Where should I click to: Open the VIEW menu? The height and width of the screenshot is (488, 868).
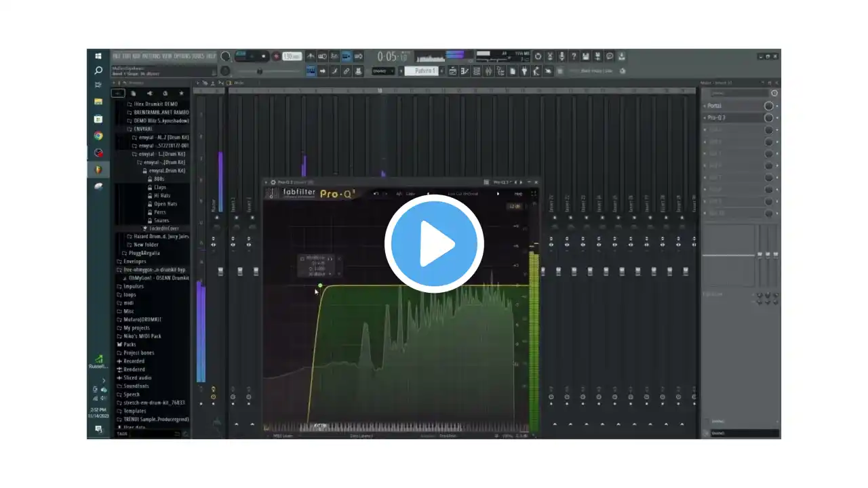click(167, 56)
